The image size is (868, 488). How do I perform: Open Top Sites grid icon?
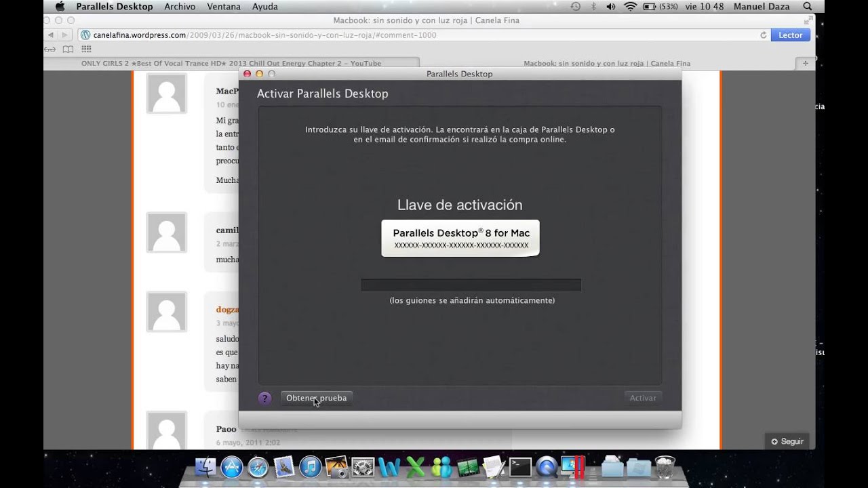click(x=86, y=49)
